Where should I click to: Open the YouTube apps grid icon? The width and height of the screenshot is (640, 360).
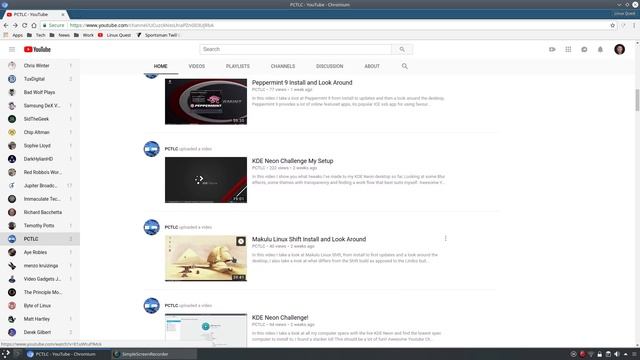[x=568, y=49]
